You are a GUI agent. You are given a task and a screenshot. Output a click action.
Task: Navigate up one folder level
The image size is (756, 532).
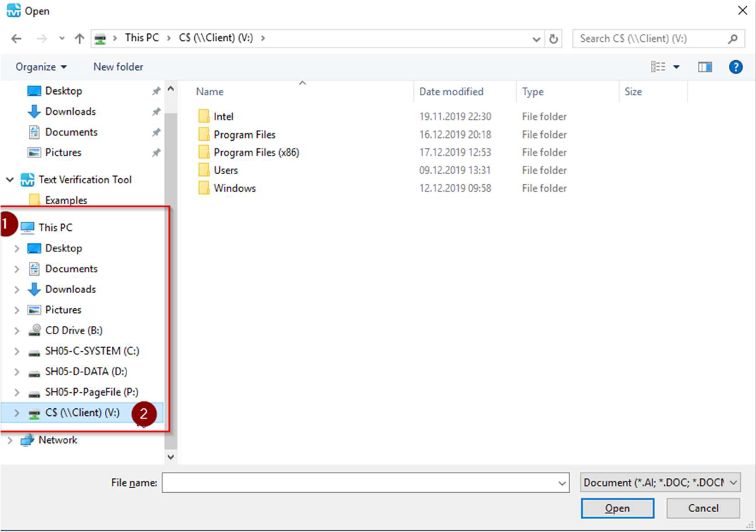coord(79,38)
